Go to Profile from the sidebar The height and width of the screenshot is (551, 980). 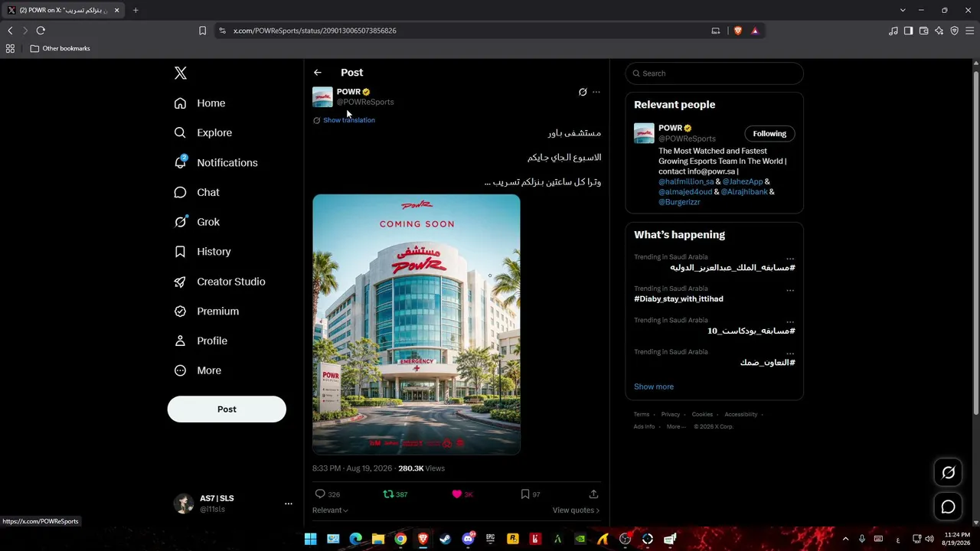(201, 341)
